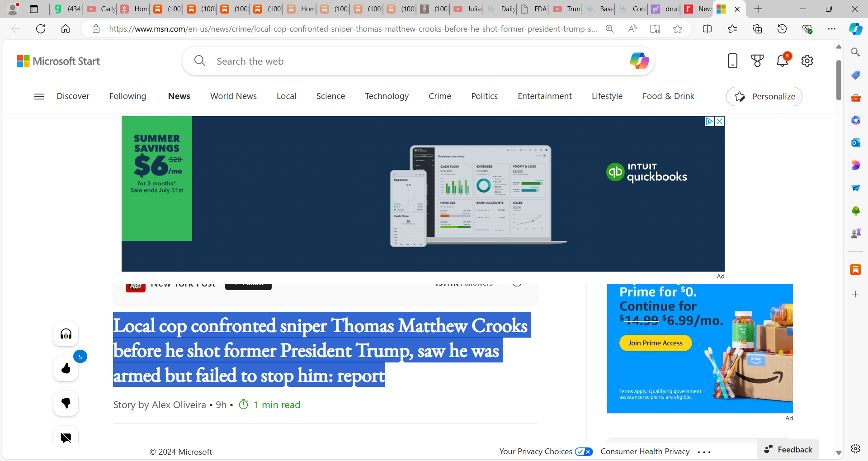Click the Microsoft Start logo

[x=58, y=61]
